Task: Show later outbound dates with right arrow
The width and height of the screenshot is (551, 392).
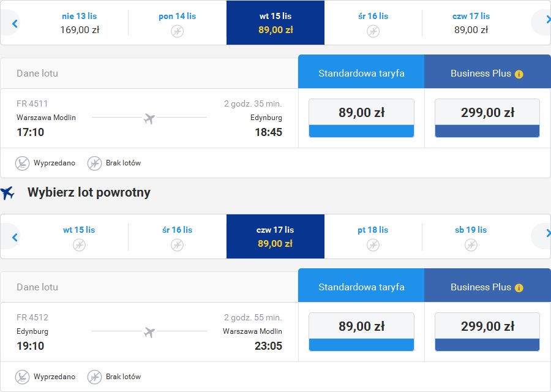Action: pos(546,21)
